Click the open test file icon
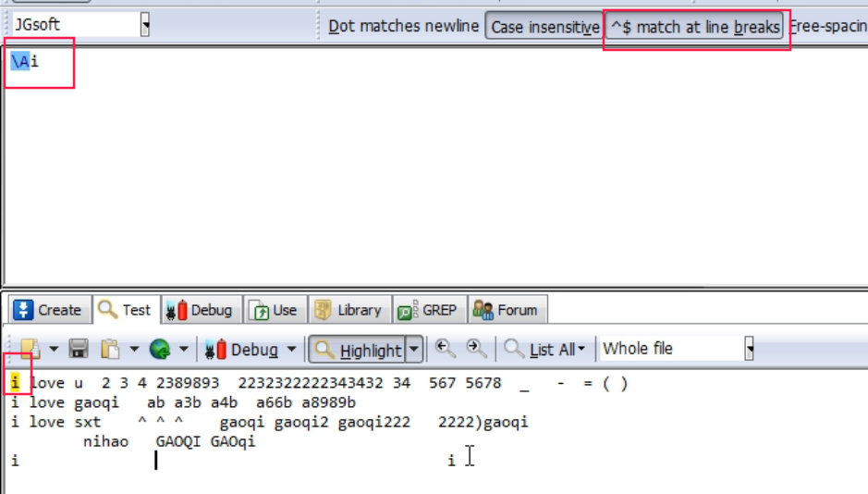Screen dimensions: 868x494 [x=30, y=350]
